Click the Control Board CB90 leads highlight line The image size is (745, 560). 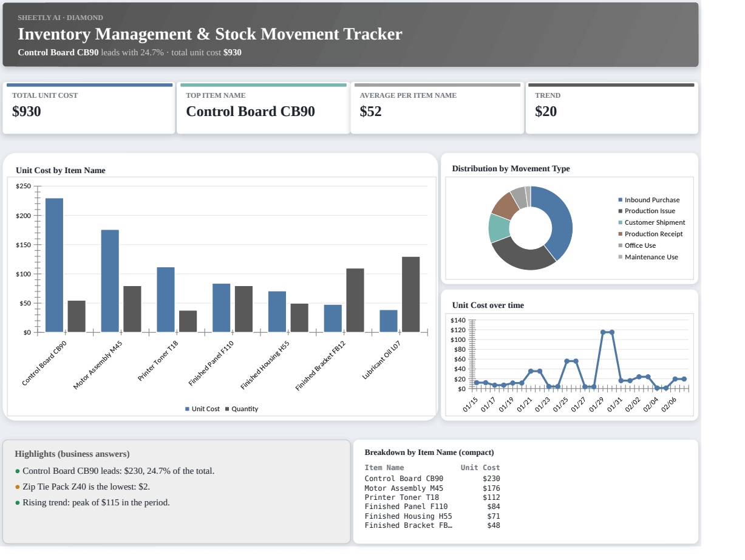[x=114, y=471]
